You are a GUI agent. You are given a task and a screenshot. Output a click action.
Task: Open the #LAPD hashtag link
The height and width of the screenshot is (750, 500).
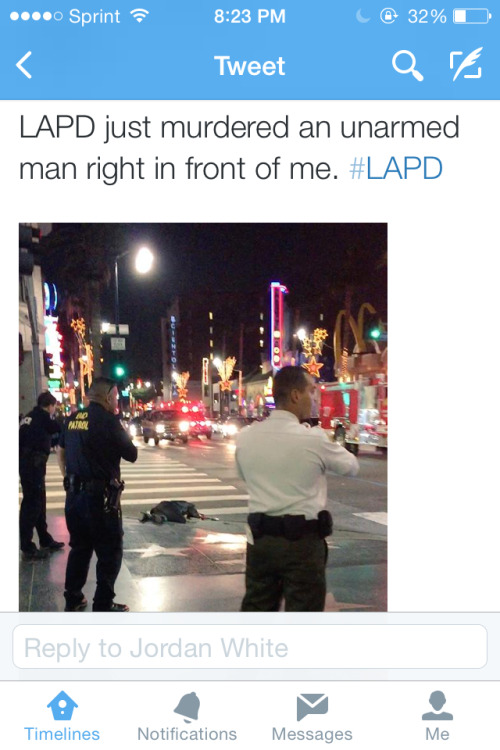[x=396, y=168]
